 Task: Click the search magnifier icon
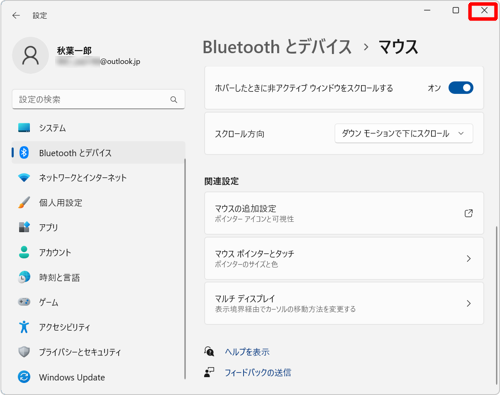[174, 99]
